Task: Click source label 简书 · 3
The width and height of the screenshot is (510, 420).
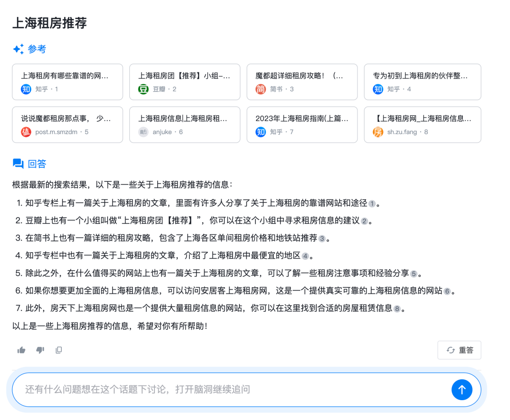Action: click(281, 89)
